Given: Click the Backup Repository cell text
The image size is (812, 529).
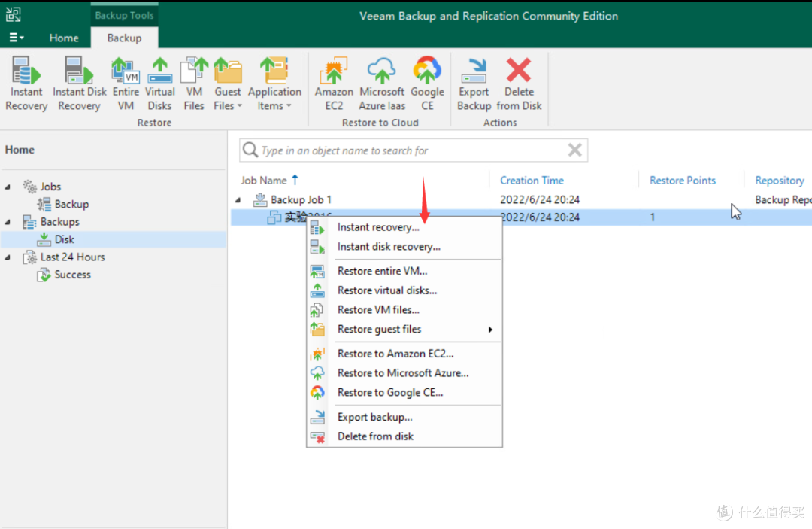Looking at the screenshot, I should pyautogui.click(x=783, y=199).
